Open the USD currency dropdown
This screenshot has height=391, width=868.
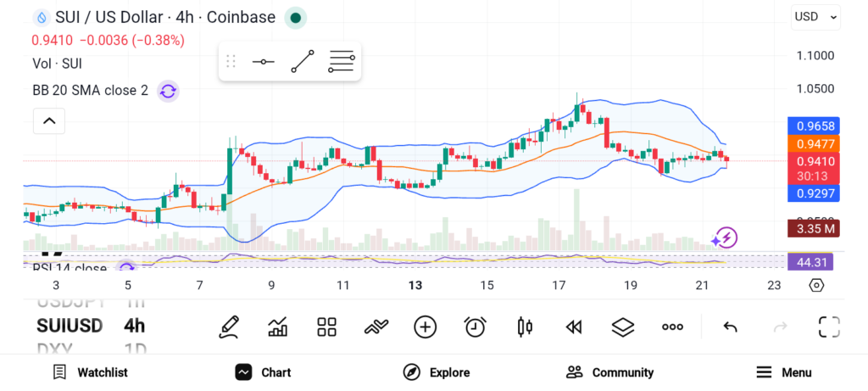point(815,16)
